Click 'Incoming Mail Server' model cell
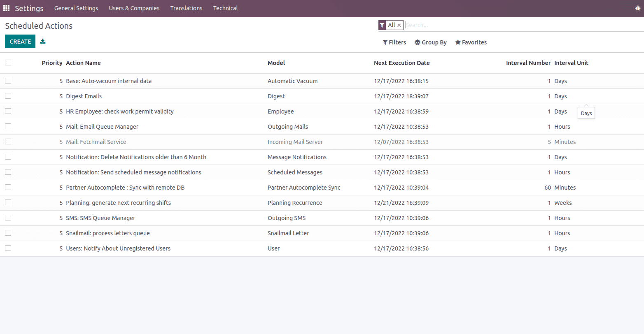The image size is (644, 334). (x=295, y=142)
